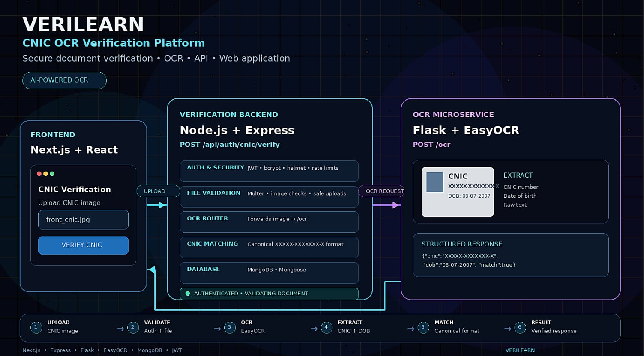Click the Forwards image → /ocr text
This screenshot has height=356, width=644.
point(277,219)
